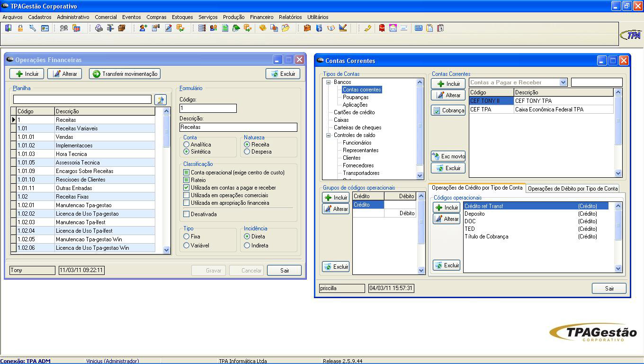The image size is (644, 364).
Task: Open the 'Contas a Pagar e Receber' dropdown
Action: point(563,82)
